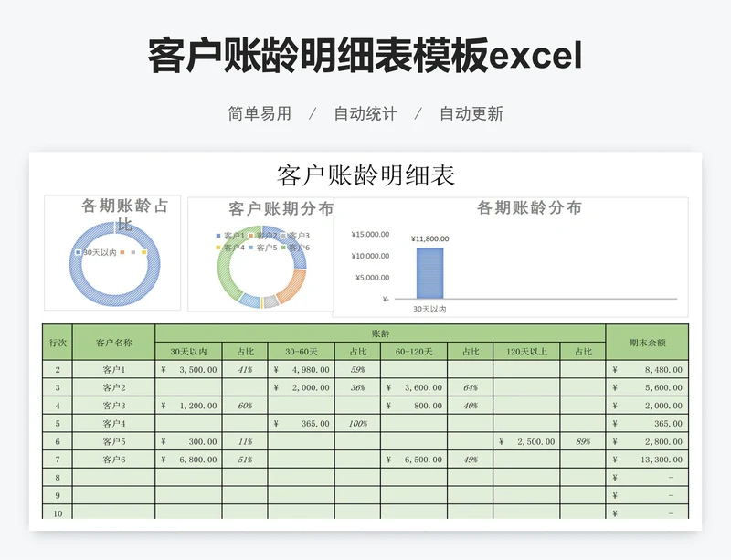Select the 30-60天 sub-header
Image resolution: width=731 pixels, height=560 pixels.
click(302, 352)
